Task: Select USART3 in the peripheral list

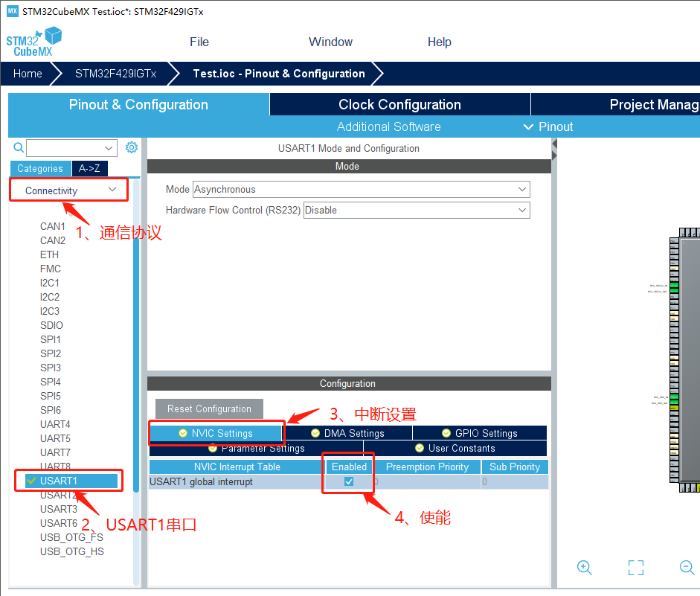Action: pyautogui.click(x=59, y=510)
